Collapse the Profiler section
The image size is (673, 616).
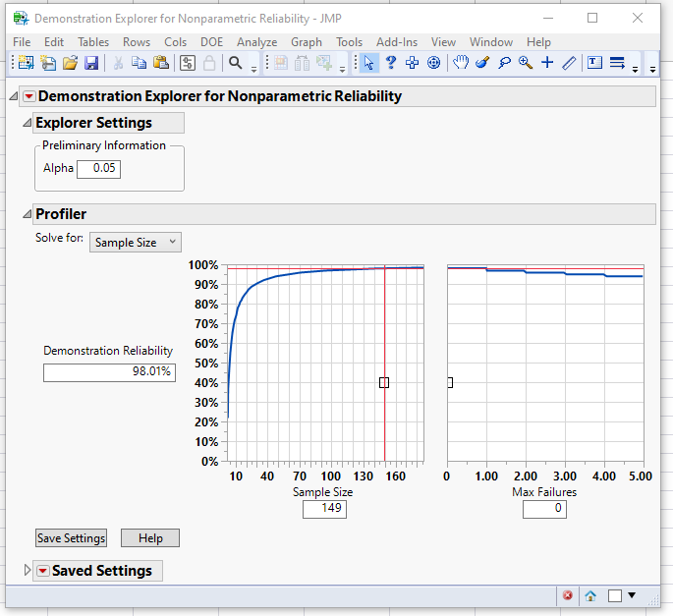pyautogui.click(x=27, y=214)
